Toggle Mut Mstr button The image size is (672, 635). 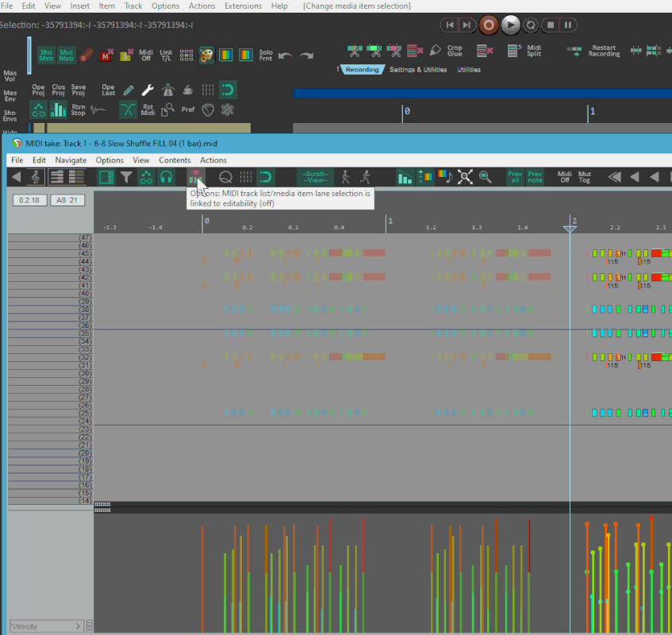(x=66, y=55)
